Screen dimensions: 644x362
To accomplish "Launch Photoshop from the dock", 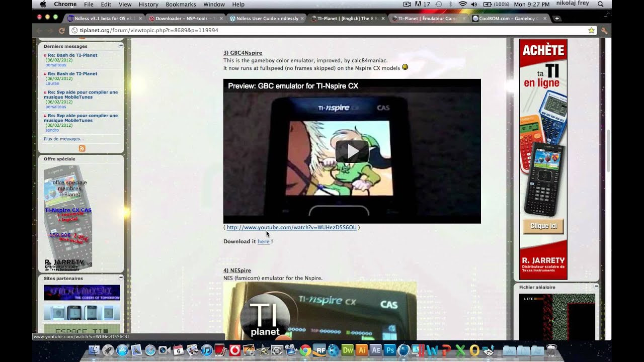I will [x=390, y=350].
